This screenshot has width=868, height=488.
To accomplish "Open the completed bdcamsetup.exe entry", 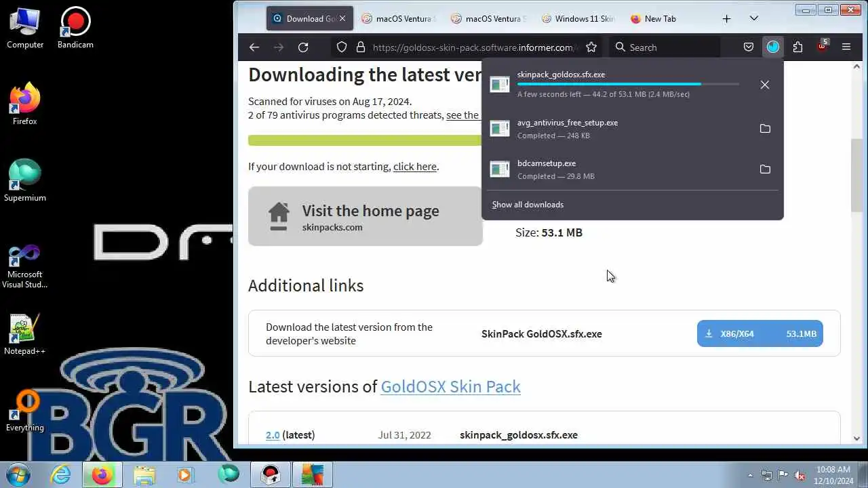I will [x=620, y=169].
